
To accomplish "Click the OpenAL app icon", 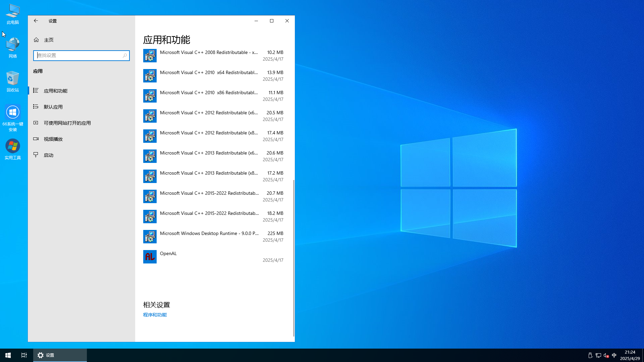I will tap(150, 257).
